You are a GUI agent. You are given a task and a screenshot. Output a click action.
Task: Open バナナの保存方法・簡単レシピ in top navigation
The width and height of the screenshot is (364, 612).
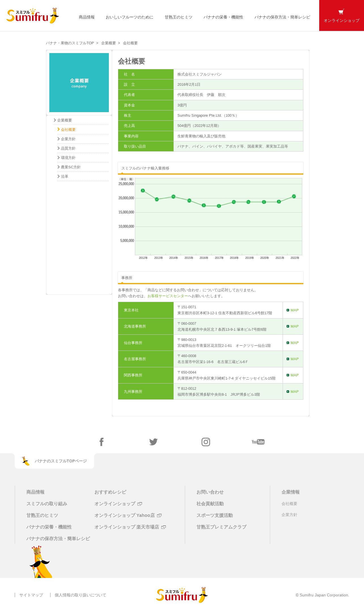click(282, 17)
